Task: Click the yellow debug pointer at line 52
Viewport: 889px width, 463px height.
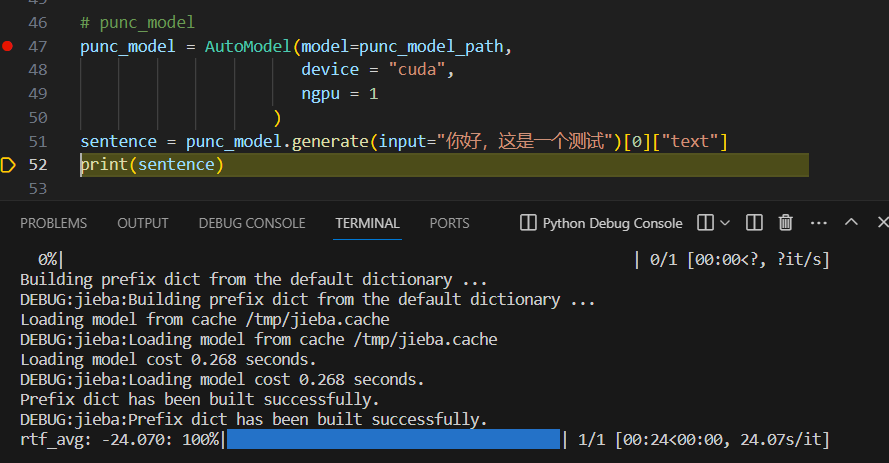Action: point(8,165)
